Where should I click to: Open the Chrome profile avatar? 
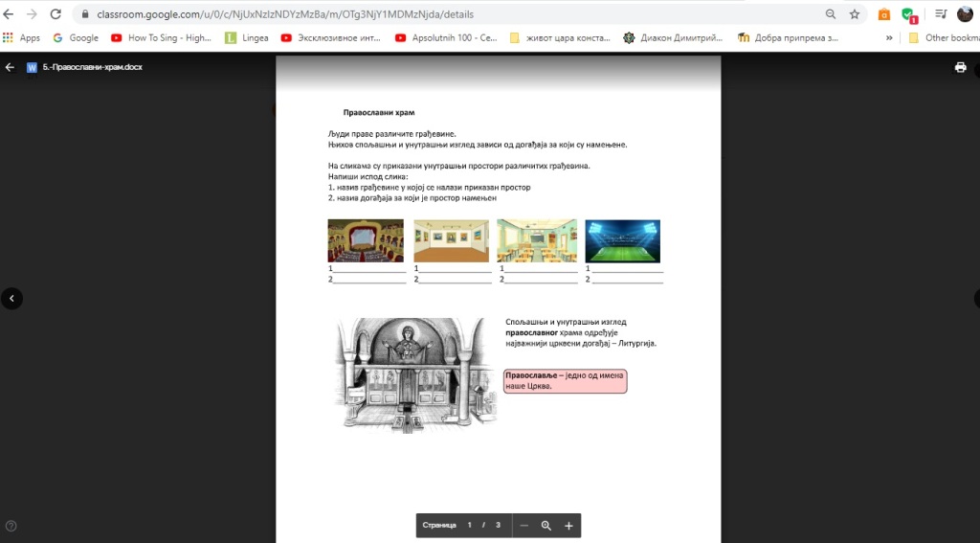click(x=965, y=13)
